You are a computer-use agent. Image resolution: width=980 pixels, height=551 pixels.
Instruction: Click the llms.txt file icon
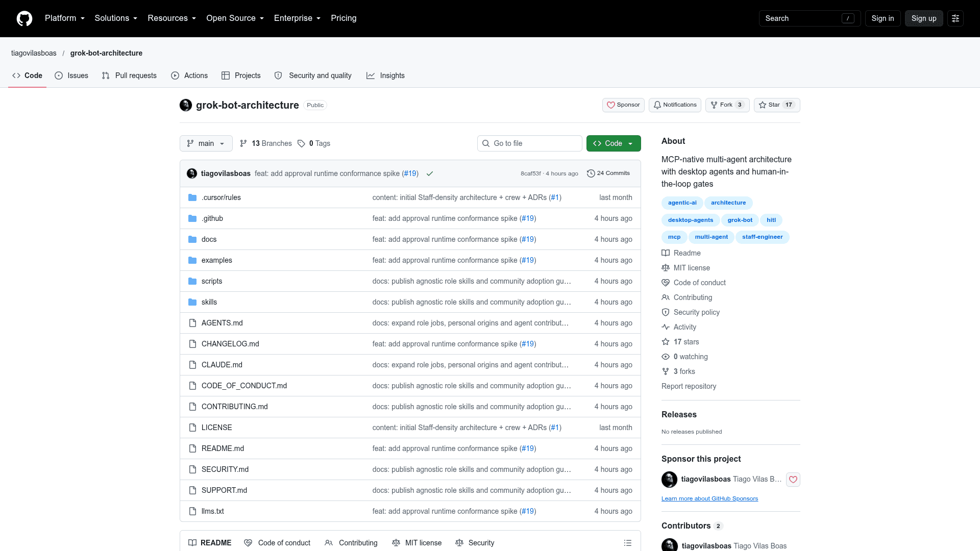pos(192,511)
